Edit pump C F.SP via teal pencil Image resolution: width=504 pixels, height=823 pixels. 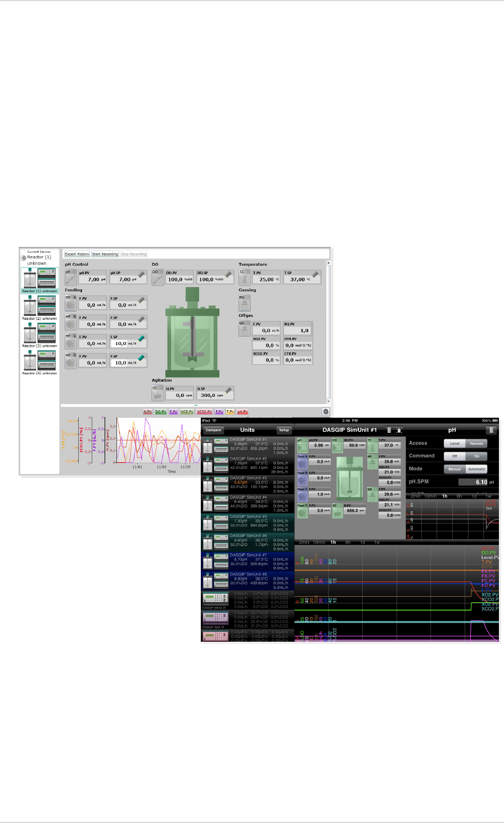point(141,338)
